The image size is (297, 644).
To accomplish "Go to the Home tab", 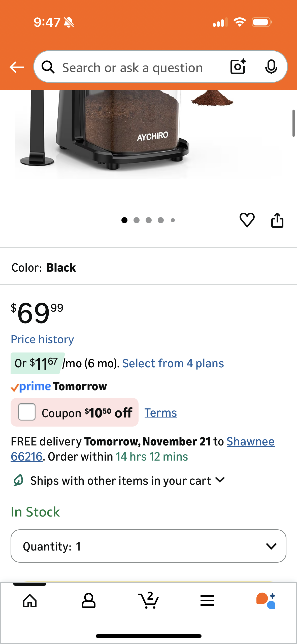I will pos(30,600).
